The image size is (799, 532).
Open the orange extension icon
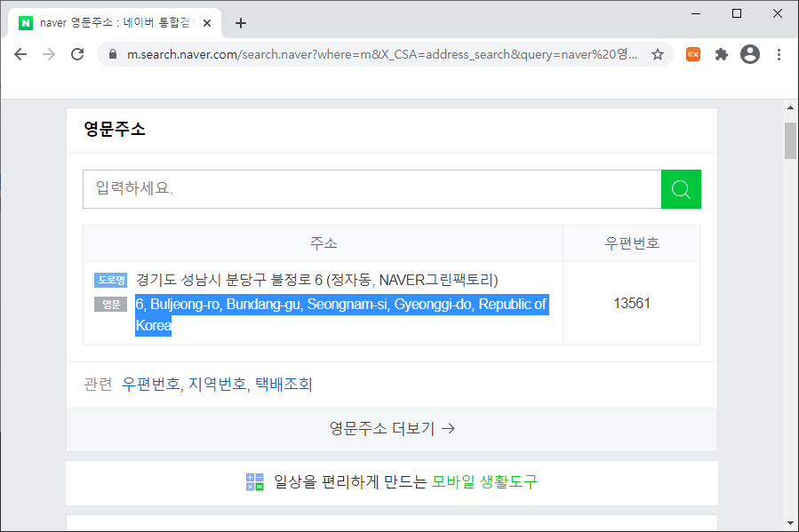(693, 54)
